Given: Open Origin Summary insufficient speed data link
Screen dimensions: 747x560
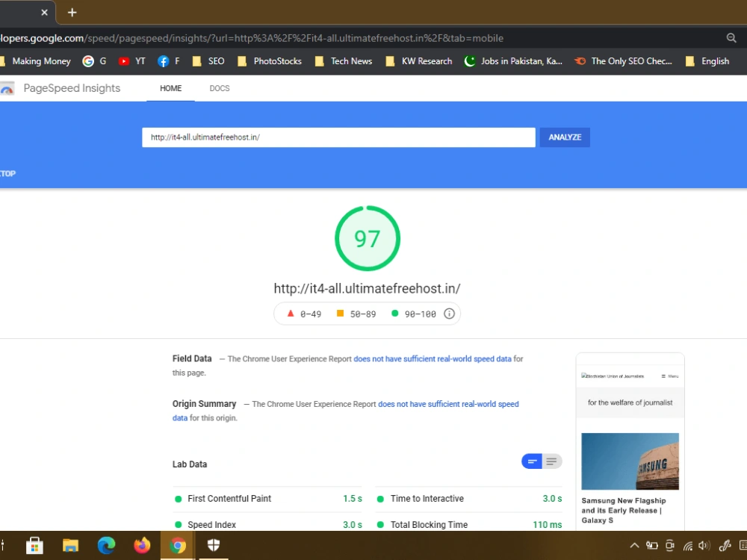Looking at the screenshot, I should point(448,404).
